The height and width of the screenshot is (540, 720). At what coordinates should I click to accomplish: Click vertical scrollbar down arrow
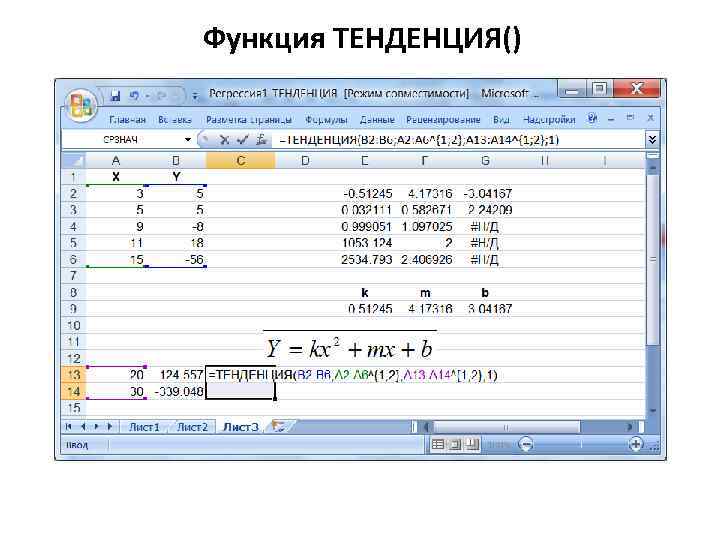(652, 411)
